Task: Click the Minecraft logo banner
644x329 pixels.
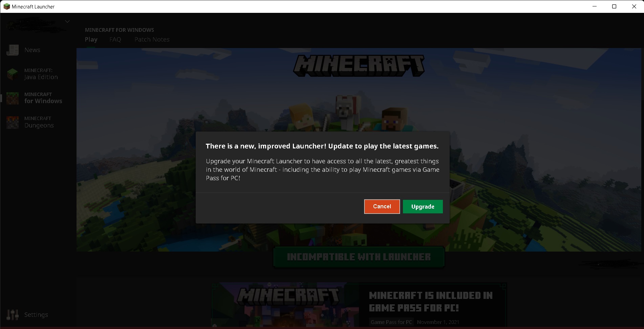Action: click(359, 66)
